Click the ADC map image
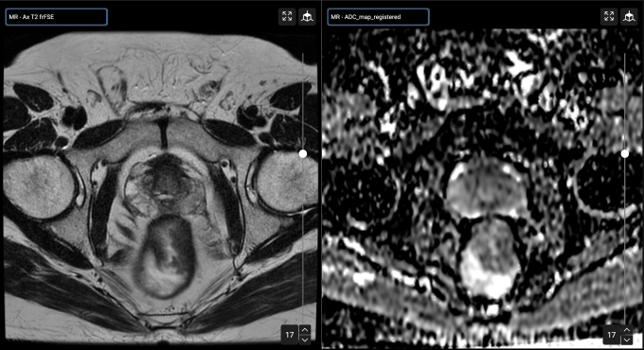This screenshot has width=644, height=350. pyautogui.click(x=483, y=189)
